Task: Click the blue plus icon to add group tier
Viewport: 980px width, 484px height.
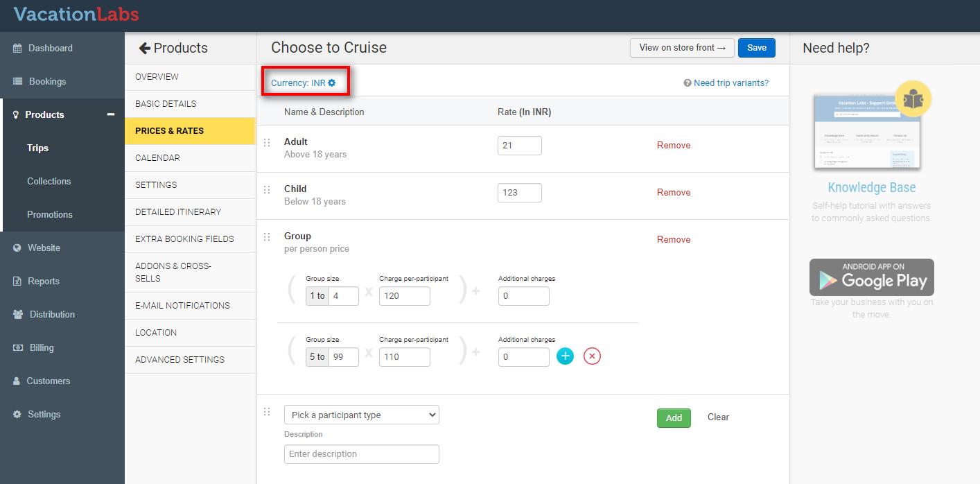Action: (x=566, y=356)
